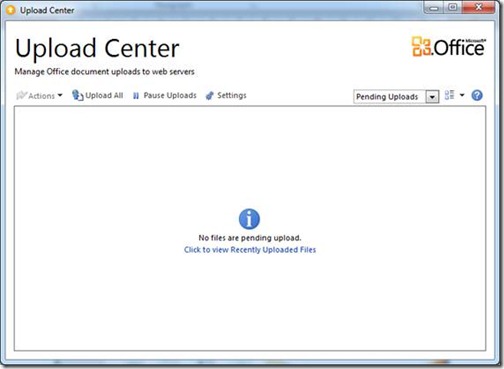
Task: Click Pause Uploads in the toolbar
Action: 165,96
